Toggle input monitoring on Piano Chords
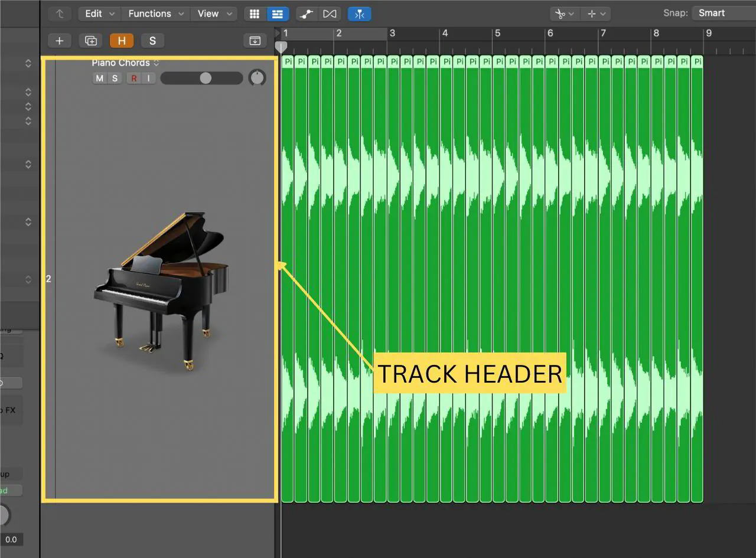The image size is (756, 558). click(x=148, y=78)
